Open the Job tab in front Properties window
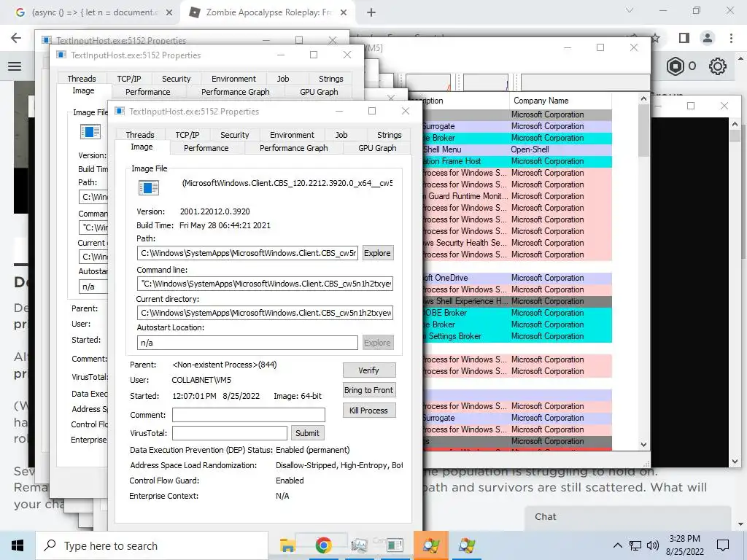The image size is (747, 560). (341, 135)
